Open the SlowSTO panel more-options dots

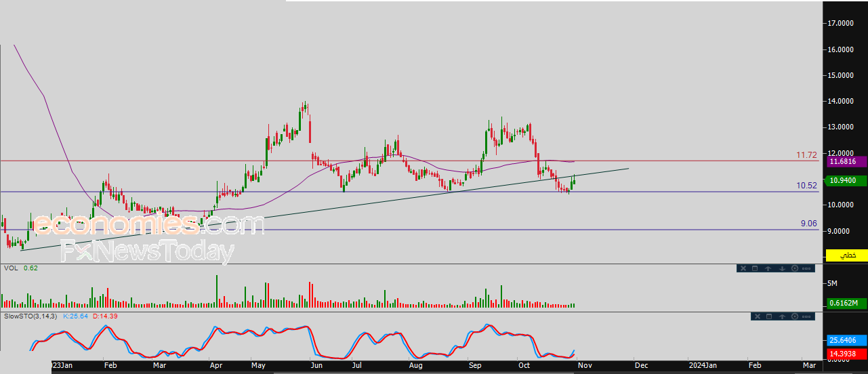[806, 316]
